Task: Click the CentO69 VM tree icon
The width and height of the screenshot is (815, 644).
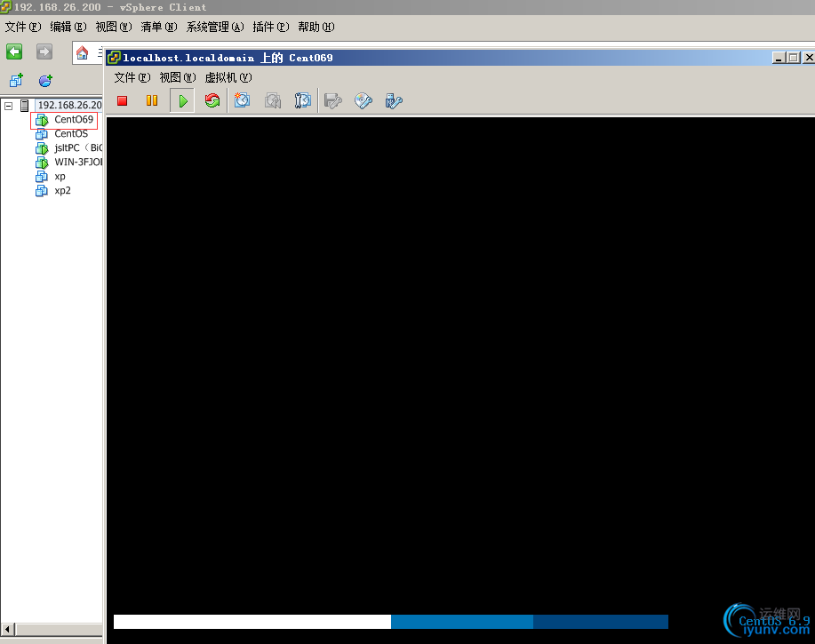Action: point(42,120)
